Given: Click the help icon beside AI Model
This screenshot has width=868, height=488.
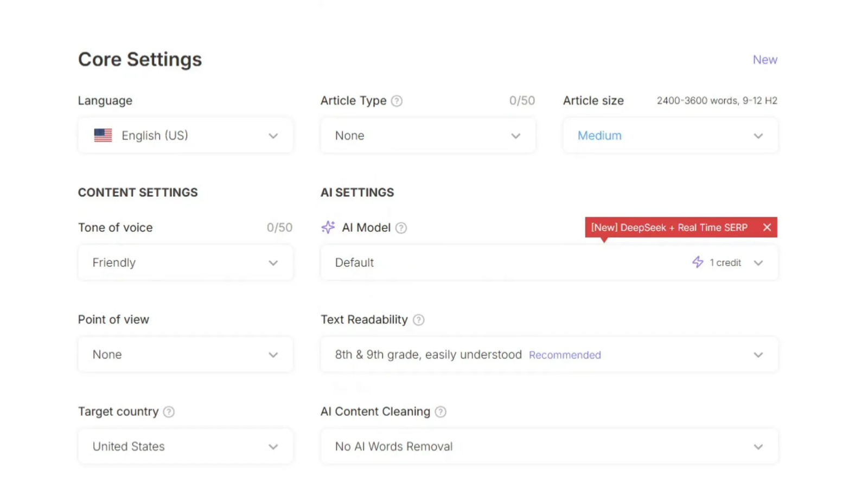Looking at the screenshot, I should (x=400, y=228).
